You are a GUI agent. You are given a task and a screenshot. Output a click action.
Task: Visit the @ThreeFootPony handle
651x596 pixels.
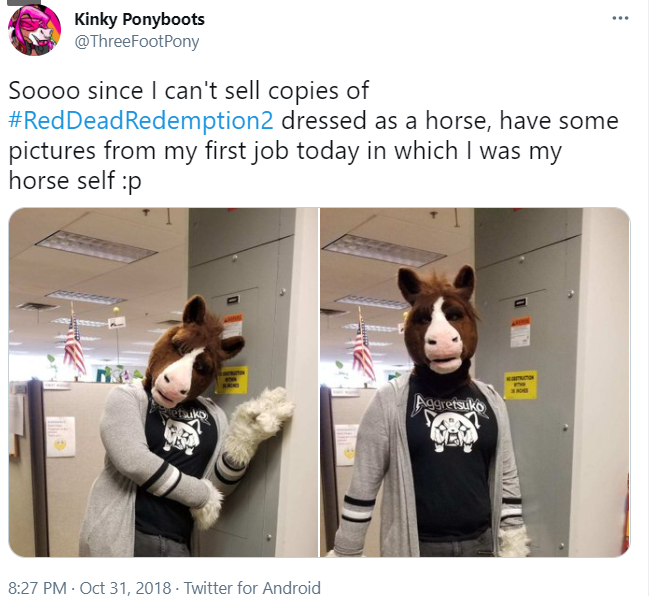tap(137, 41)
